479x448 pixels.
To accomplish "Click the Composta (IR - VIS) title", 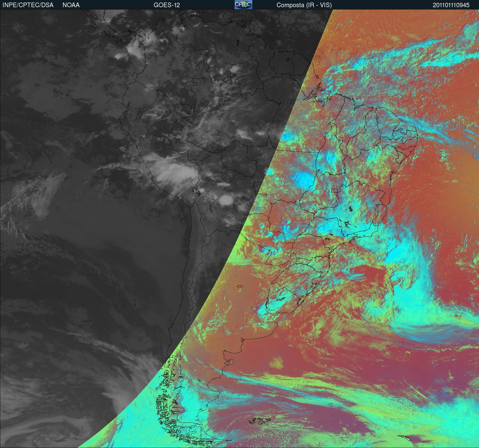I will (x=304, y=5).
